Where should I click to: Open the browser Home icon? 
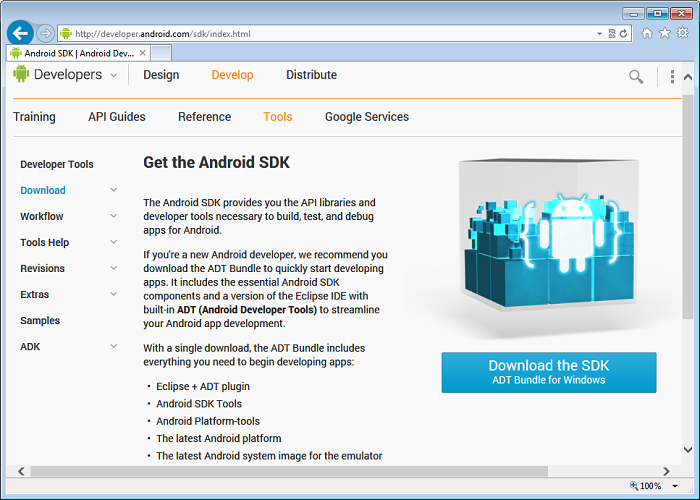[647, 33]
